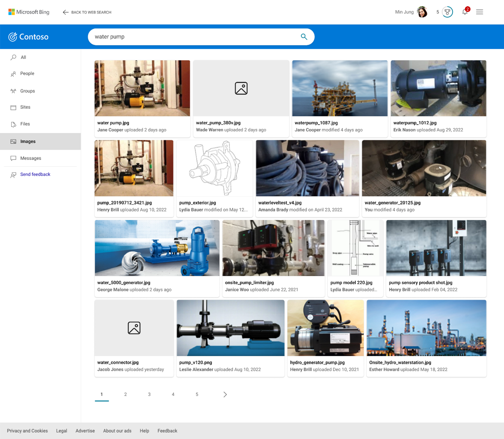Screen dimensions: 504x439
Task: Click inside the water pump search field
Action: 171,37
